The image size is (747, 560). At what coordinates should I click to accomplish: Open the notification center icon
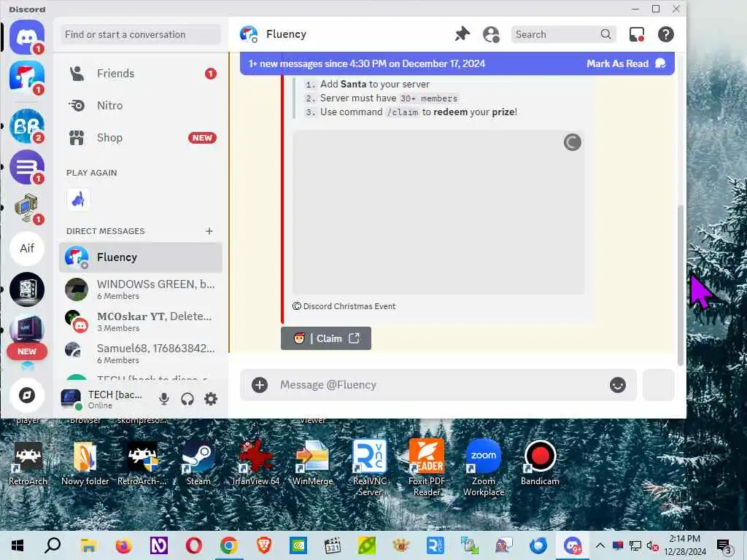coord(724,546)
